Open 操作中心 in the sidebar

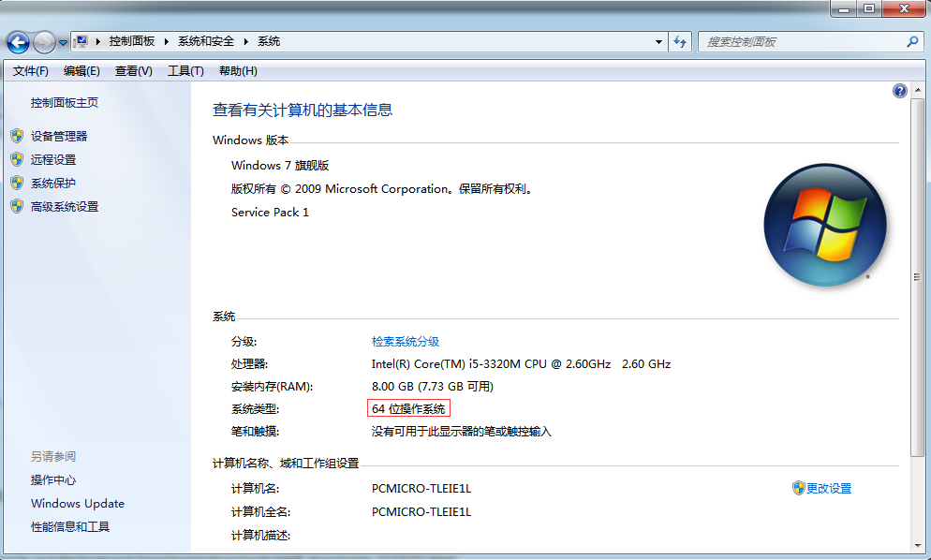[53, 479]
